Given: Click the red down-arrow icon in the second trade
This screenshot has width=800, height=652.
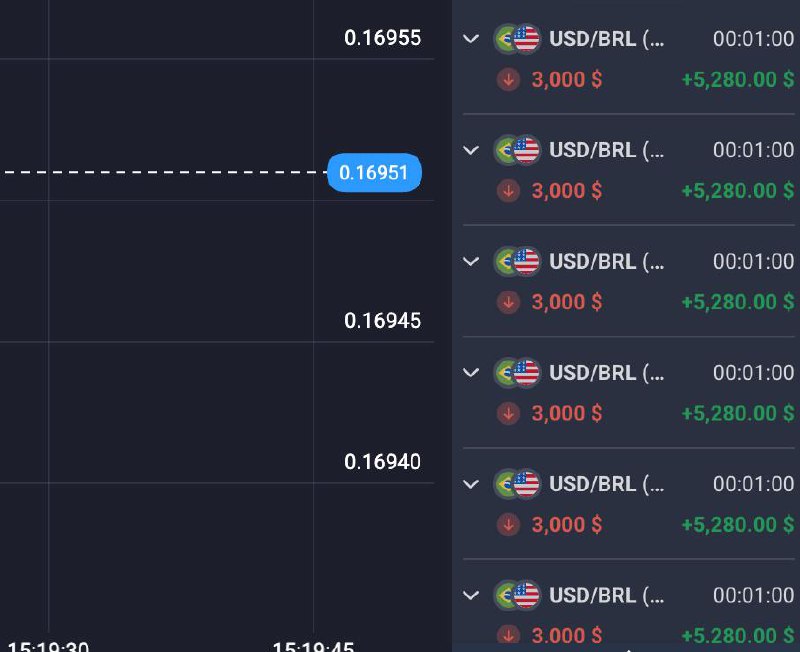Looking at the screenshot, I should [x=509, y=190].
